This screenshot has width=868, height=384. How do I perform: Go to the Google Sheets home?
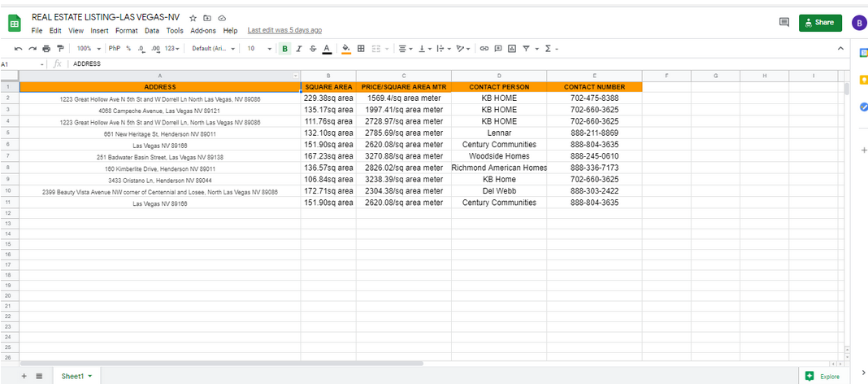[x=15, y=24]
